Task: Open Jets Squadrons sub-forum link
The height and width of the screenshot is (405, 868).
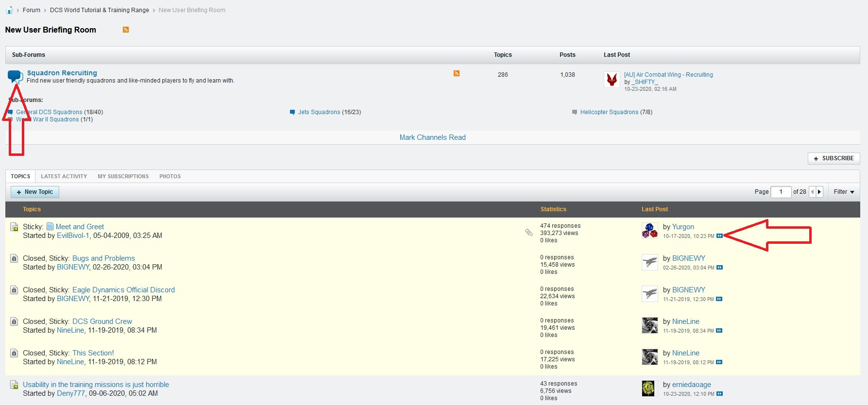Action: pos(319,112)
